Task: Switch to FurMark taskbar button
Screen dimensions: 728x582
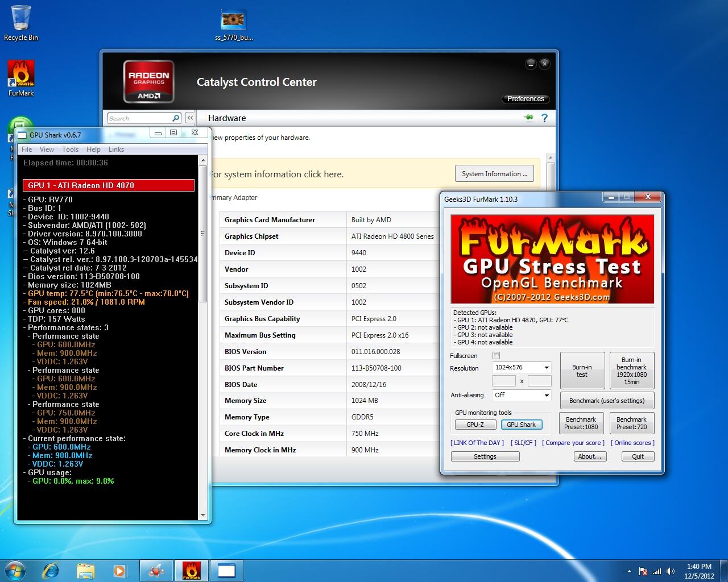Action: pyautogui.click(x=191, y=570)
